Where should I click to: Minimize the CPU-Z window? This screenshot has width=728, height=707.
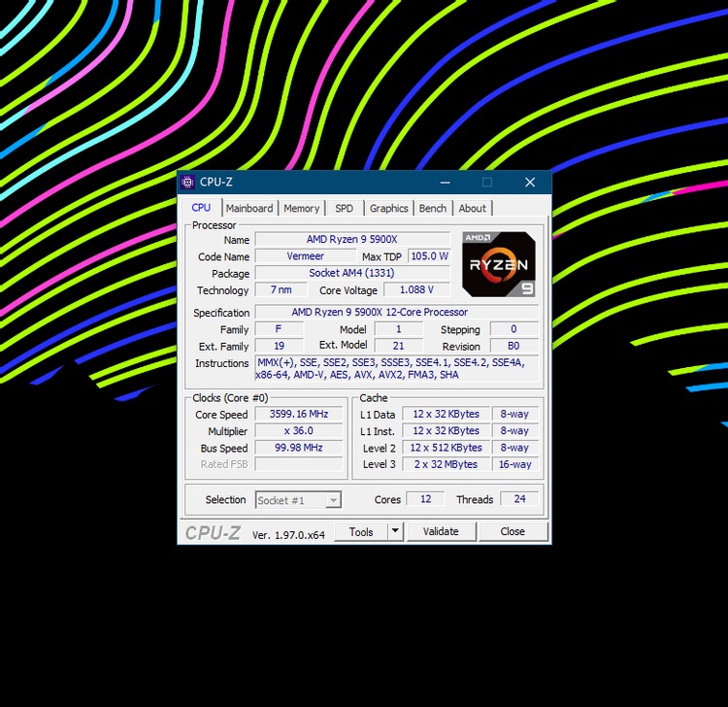pyautogui.click(x=446, y=183)
